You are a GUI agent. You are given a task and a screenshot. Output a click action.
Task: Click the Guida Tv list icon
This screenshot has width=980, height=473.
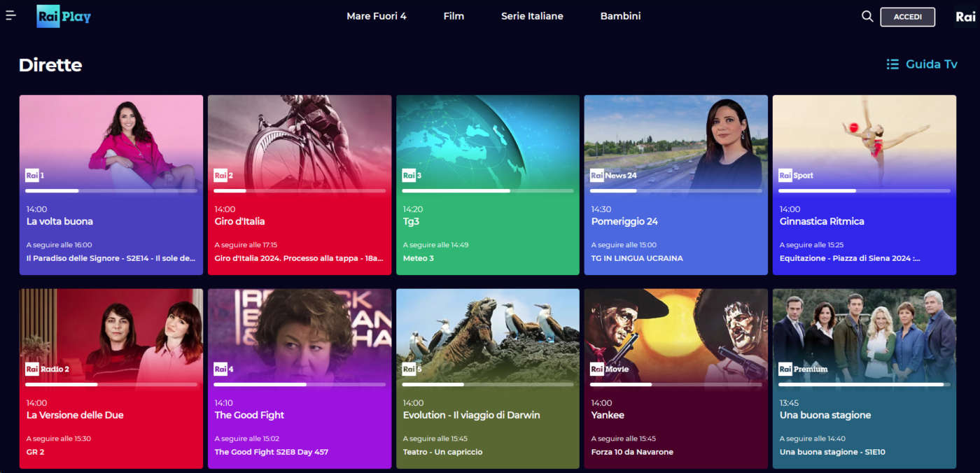click(892, 64)
